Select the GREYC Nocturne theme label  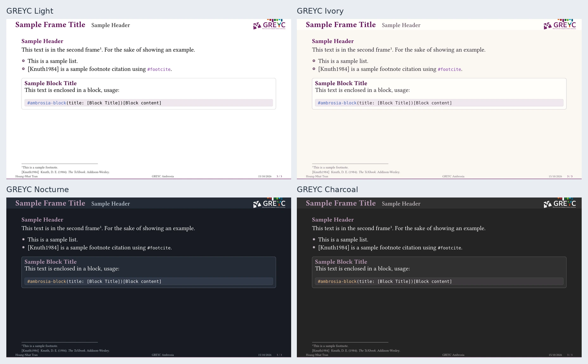[37, 190]
